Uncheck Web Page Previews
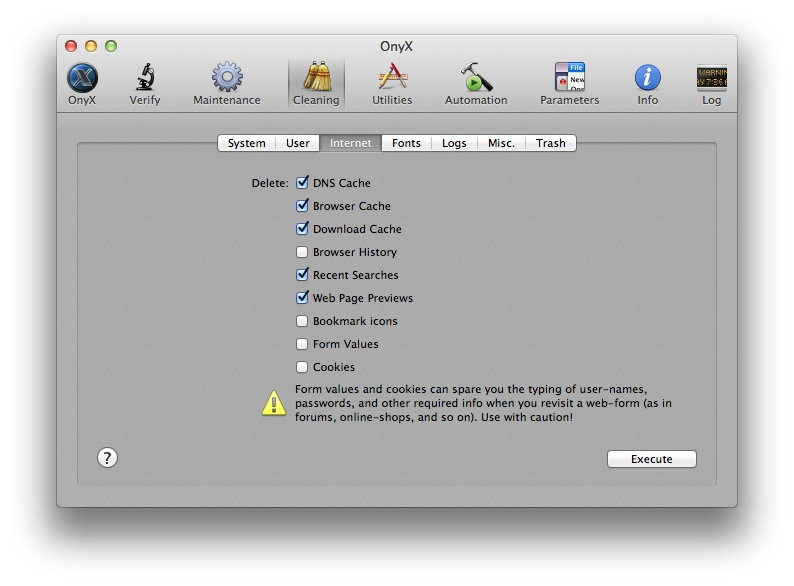Screen dimensions: 794x586 [x=302, y=297]
